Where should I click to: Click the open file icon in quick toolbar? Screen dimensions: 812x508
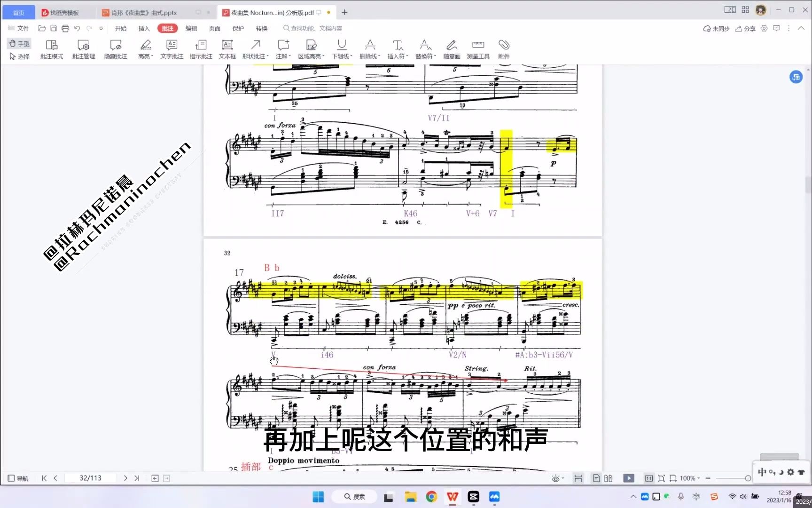[x=42, y=28]
